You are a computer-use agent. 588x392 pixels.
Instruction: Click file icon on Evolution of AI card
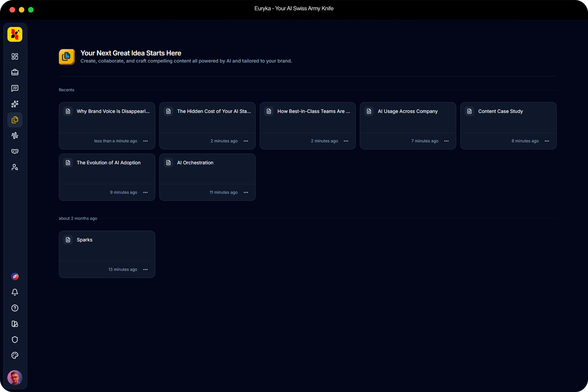coord(68,163)
